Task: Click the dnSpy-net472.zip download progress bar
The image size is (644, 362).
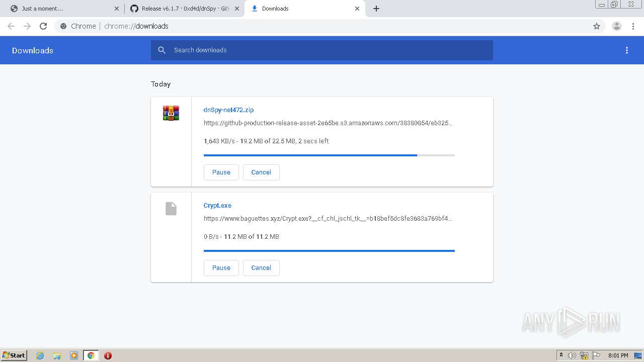Action: 329,155
